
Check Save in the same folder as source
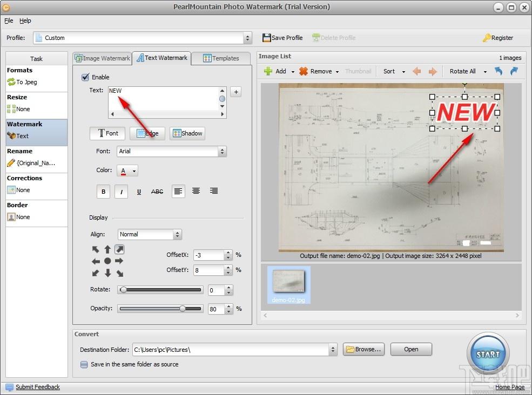tap(84, 364)
